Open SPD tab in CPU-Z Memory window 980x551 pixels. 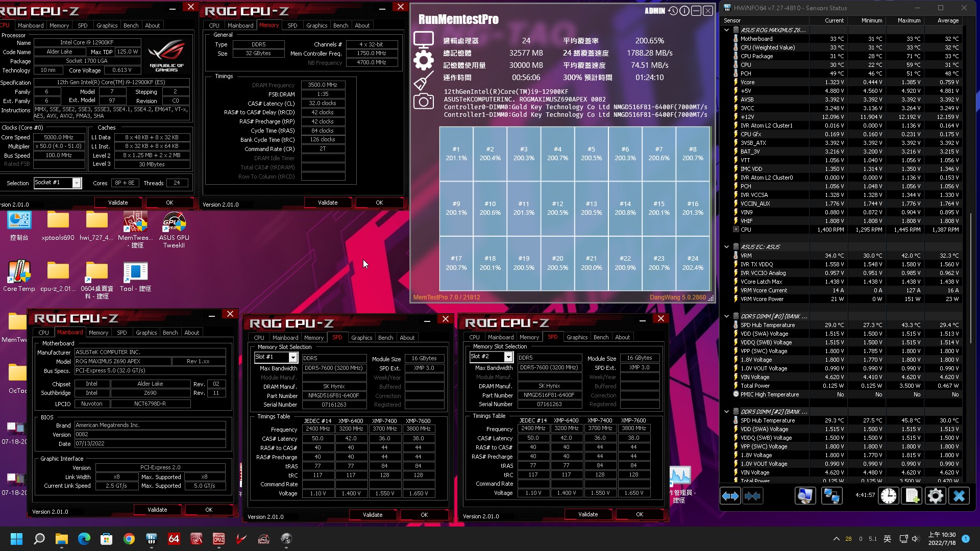[x=292, y=25]
